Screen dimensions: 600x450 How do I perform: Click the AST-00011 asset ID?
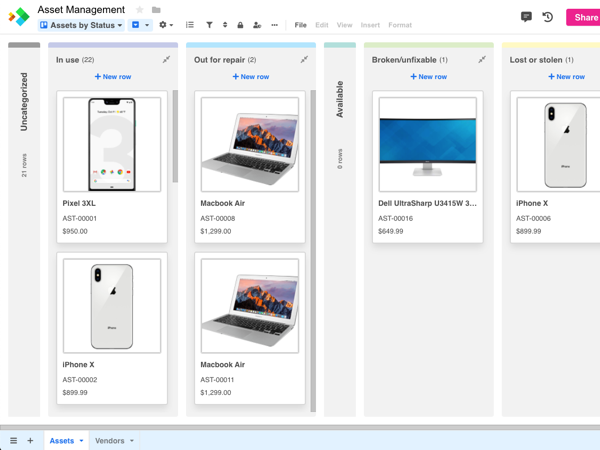[217, 380]
